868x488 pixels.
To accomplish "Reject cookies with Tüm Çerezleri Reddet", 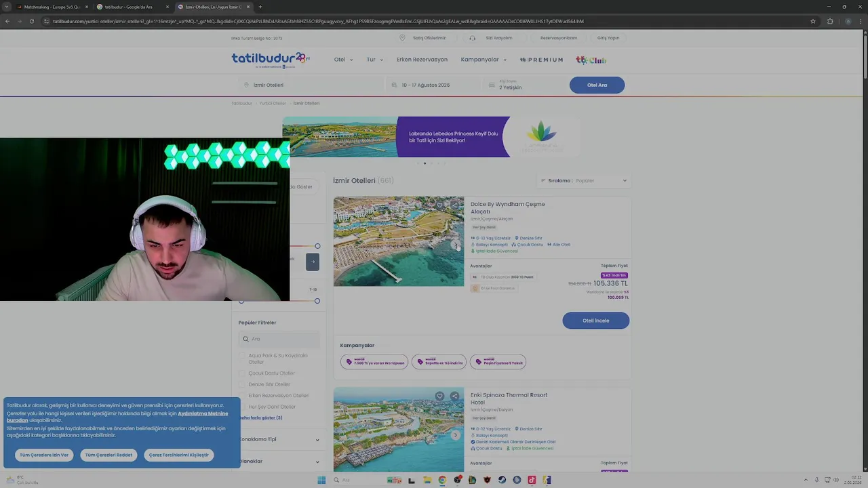I will (x=108, y=455).
